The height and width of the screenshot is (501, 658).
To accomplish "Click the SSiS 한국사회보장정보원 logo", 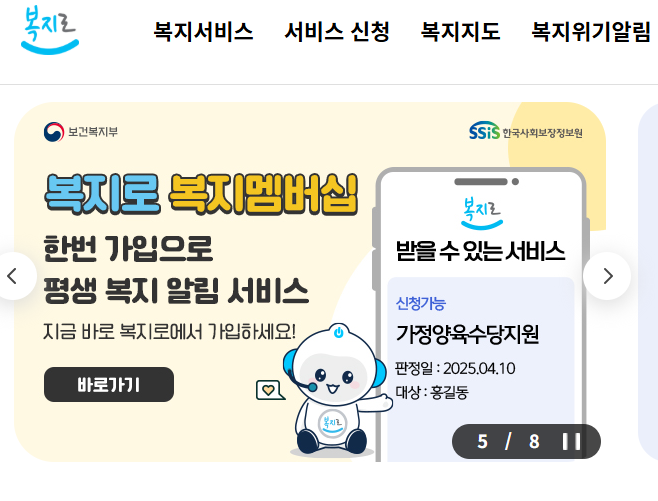I will pyautogui.click(x=525, y=131).
